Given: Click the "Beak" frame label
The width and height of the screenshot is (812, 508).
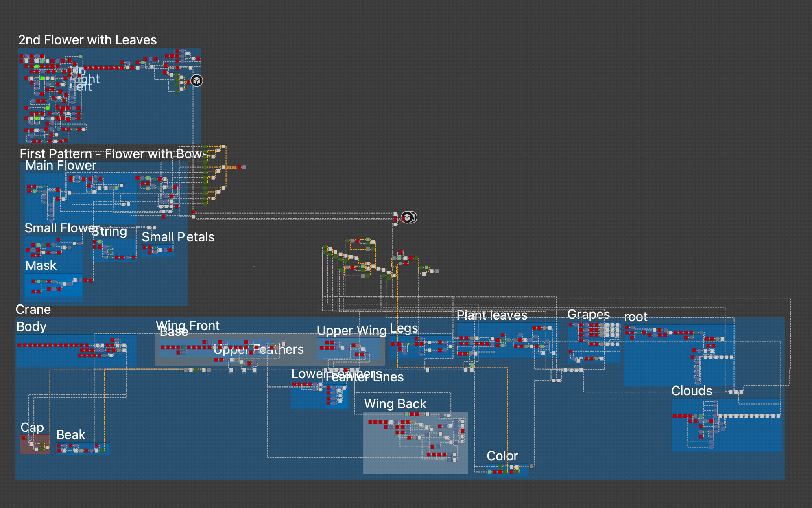Looking at the screenshot, I should pyautogui.click(x=71, y=435).
